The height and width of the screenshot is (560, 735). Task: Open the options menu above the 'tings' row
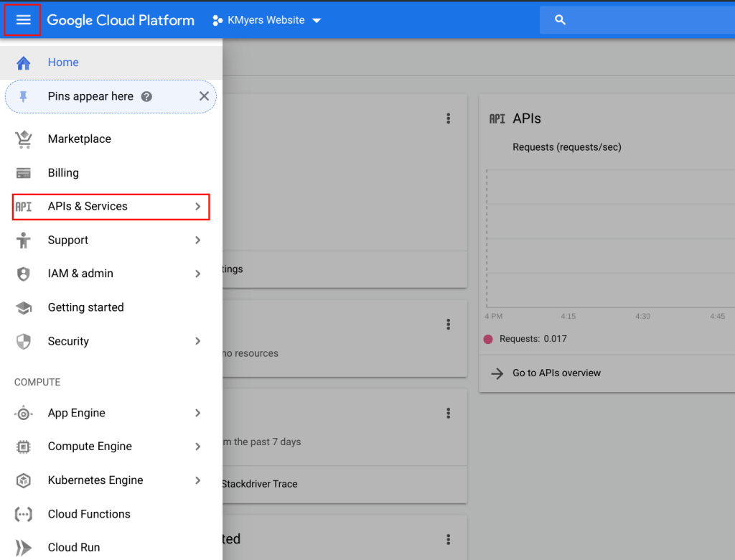449,118
